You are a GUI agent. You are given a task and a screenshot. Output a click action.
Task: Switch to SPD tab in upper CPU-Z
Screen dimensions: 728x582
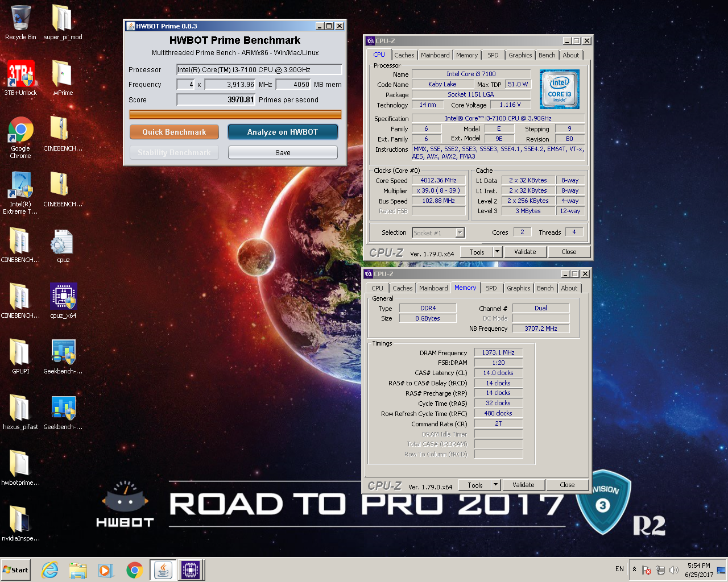pyautogui.click(x=493, y=55)
